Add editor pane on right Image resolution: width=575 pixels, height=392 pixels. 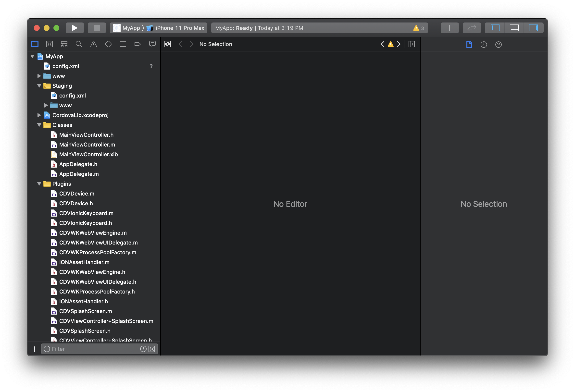pos(412,44)
